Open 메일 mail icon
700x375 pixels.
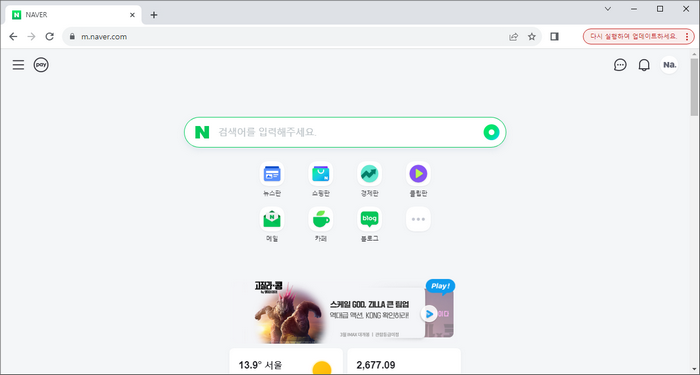pyautogui.click(x=272, y=219)
